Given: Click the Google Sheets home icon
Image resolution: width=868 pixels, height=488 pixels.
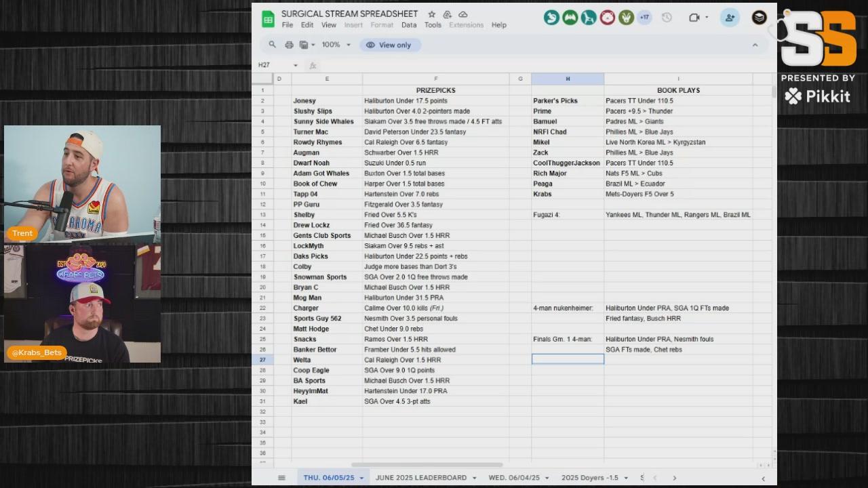Looking at the screenshot, I should pyautogui.click(x=268, y=19).
